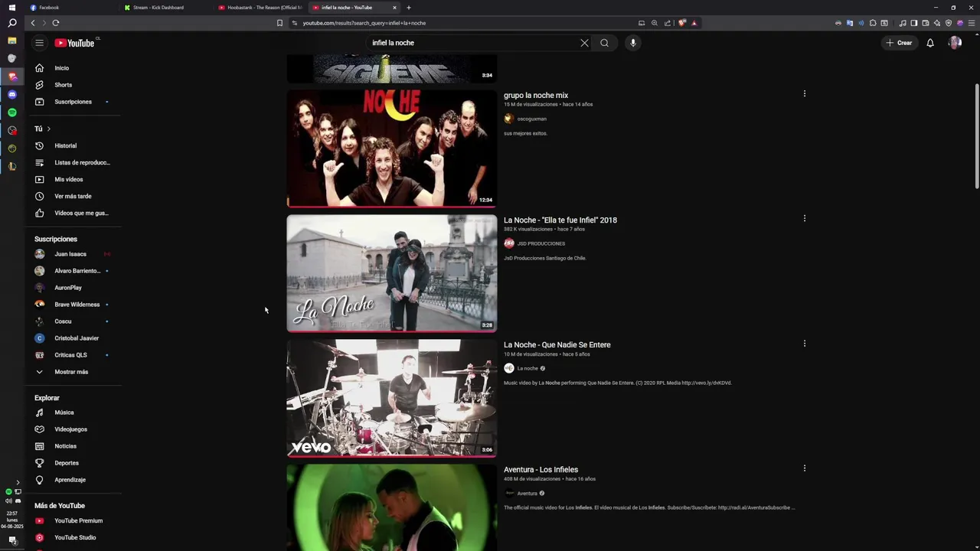
Task: Switch to the Facebook browser tab
Action: [x=69, y=8]
